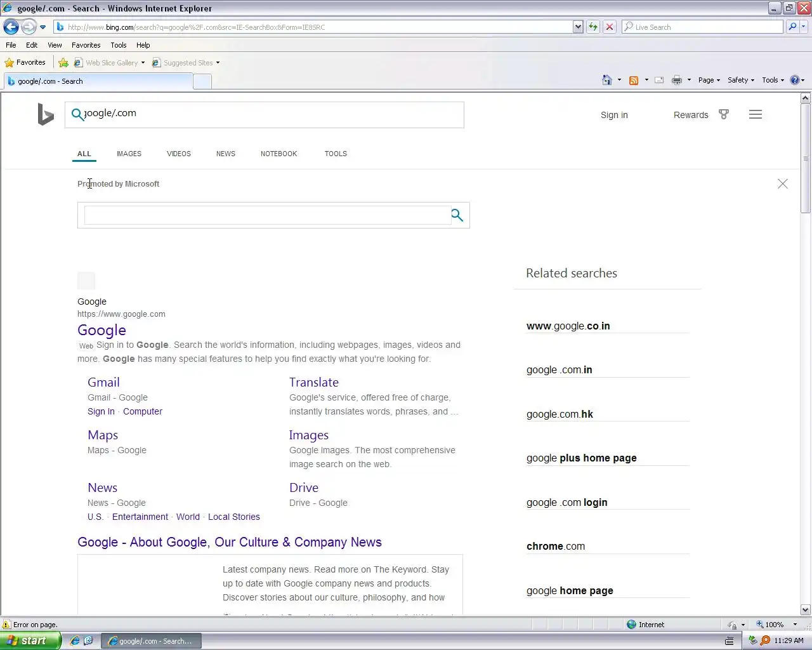This screenshot has height=650, width=812.
Task: Open the command bar Tools dropdown
Action: coord(773,80)
